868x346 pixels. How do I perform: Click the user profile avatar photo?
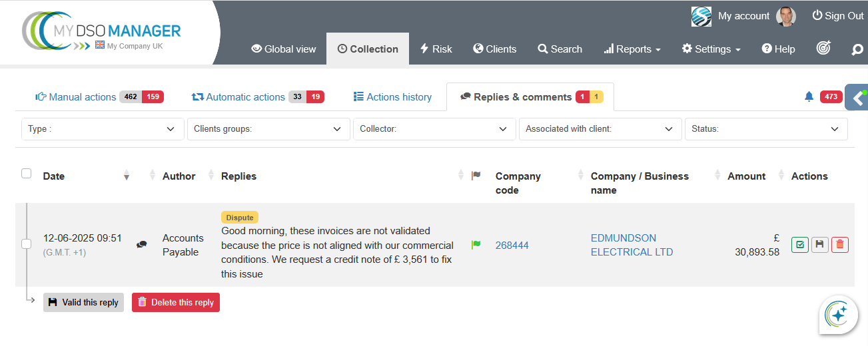coord(786,16)
